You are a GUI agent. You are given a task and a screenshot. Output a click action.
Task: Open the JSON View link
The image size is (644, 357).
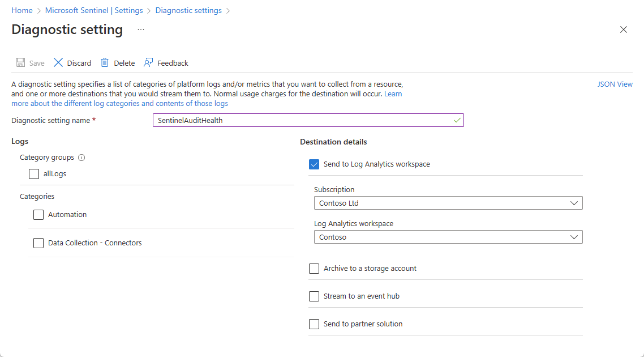(x=615, y=84)
